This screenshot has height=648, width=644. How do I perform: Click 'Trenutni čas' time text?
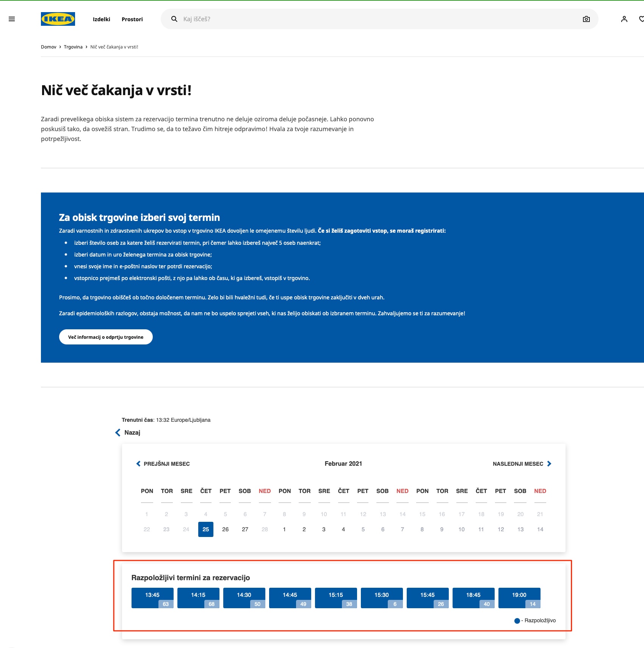(166, 420)
